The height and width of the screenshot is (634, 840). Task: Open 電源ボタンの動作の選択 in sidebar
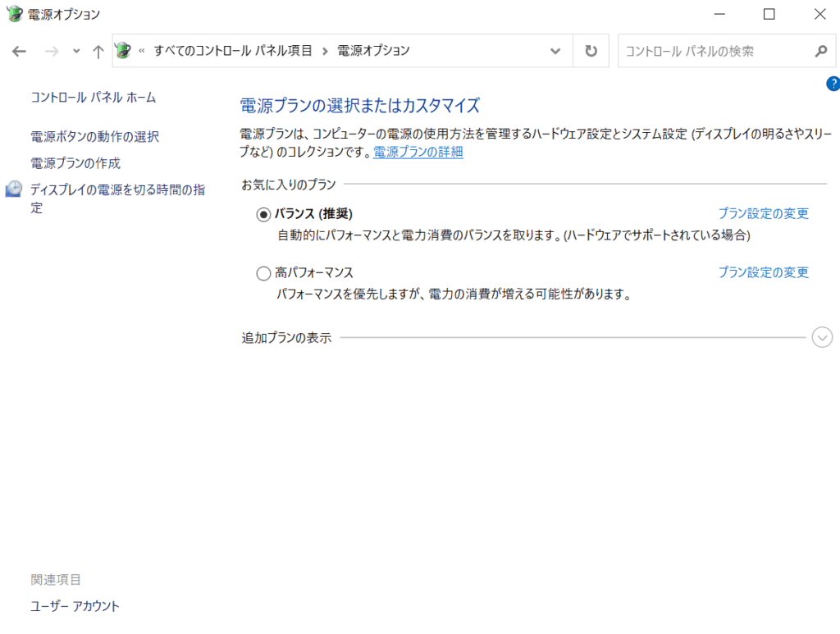94,137
